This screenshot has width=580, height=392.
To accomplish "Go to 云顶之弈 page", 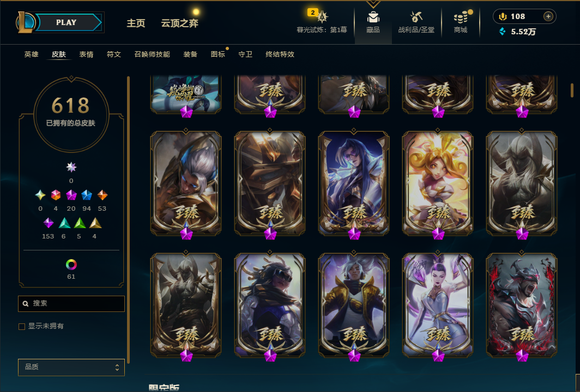I will click(x=180, y=23).
